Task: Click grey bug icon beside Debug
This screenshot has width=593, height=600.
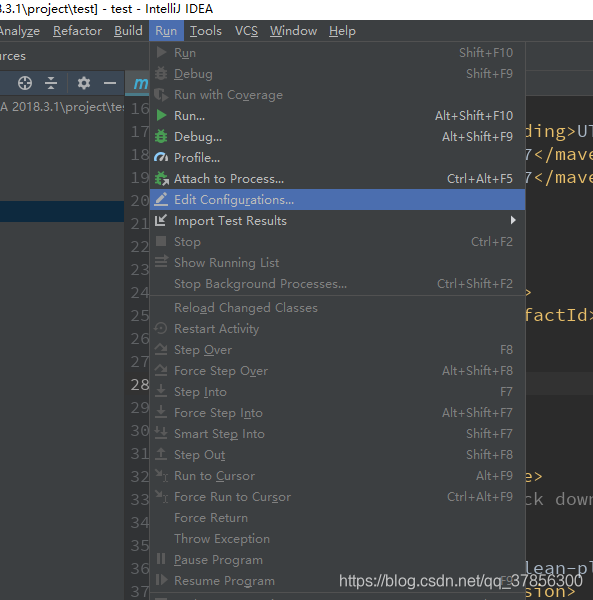Action: (x=161, y=73)
